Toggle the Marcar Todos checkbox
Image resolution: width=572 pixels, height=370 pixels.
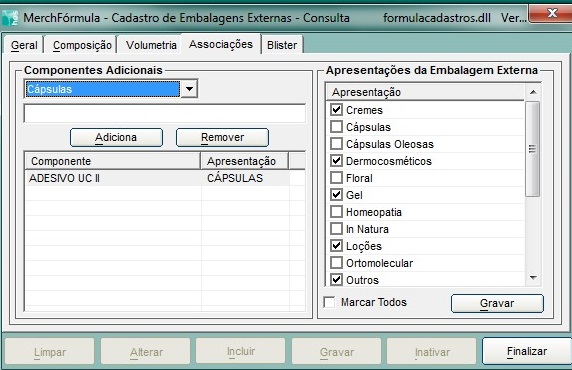(x=329, y=302)
